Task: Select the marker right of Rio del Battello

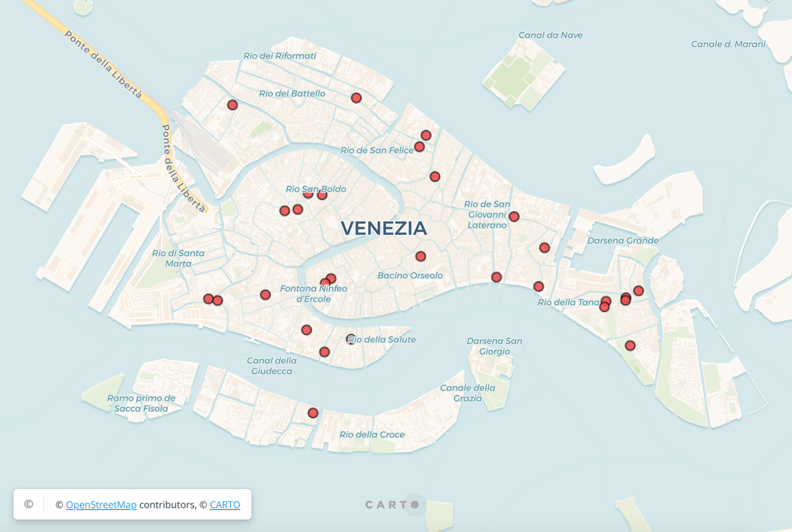Action: click(357, 98)
